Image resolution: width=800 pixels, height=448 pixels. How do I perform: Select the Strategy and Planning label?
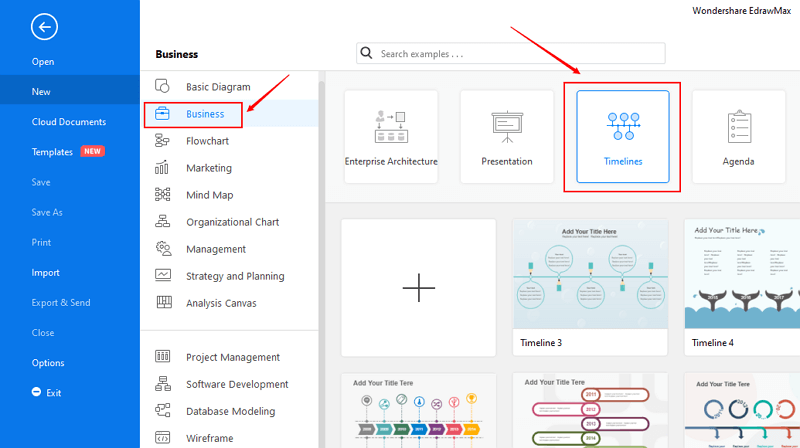tap(235, 276)
